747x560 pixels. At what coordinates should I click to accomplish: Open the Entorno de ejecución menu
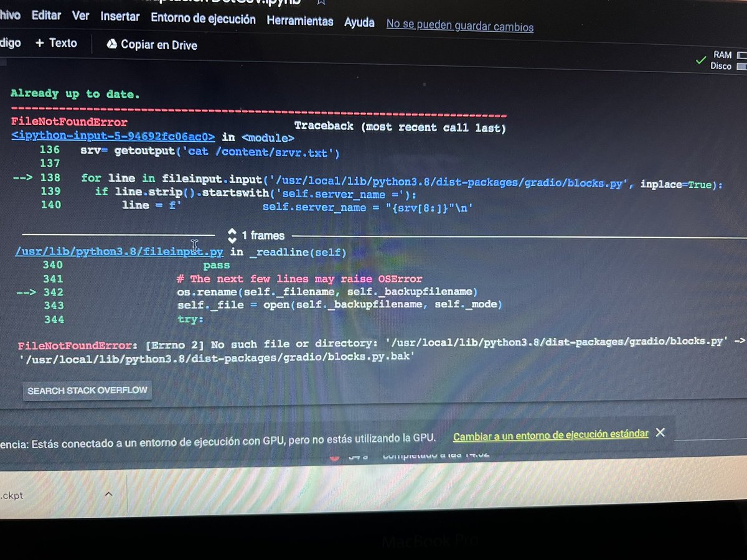point(203,19)
